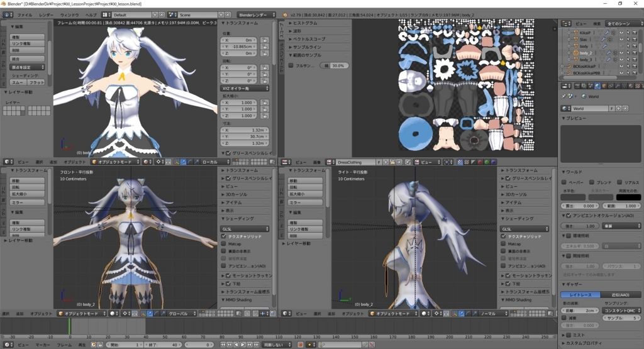Expand the ヒストグラム panel
The height and width of the screenshot is (349, 644).
pos(305,23)
